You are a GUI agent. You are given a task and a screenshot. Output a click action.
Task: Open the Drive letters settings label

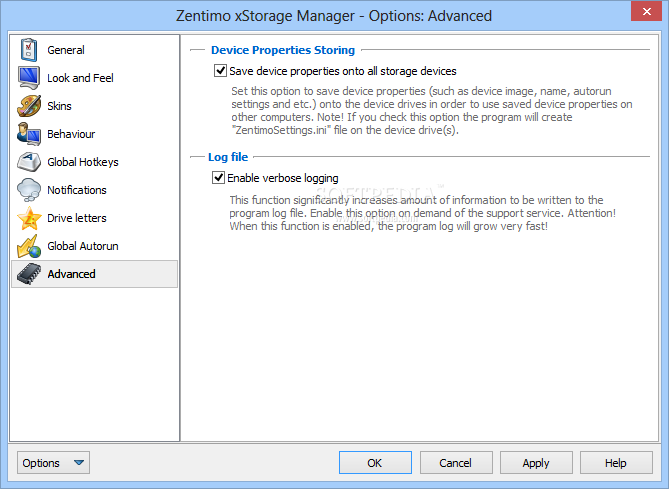(77, 218)
